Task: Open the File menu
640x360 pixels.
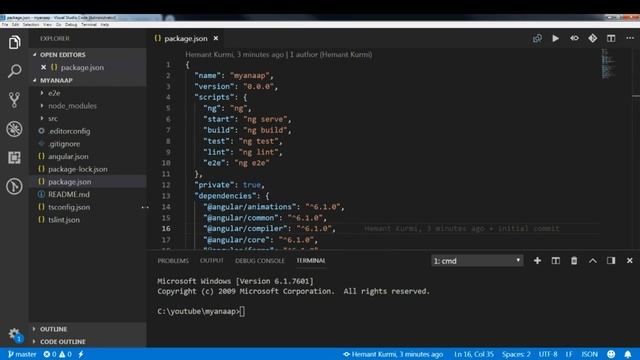Action: (x=4, y=24)
